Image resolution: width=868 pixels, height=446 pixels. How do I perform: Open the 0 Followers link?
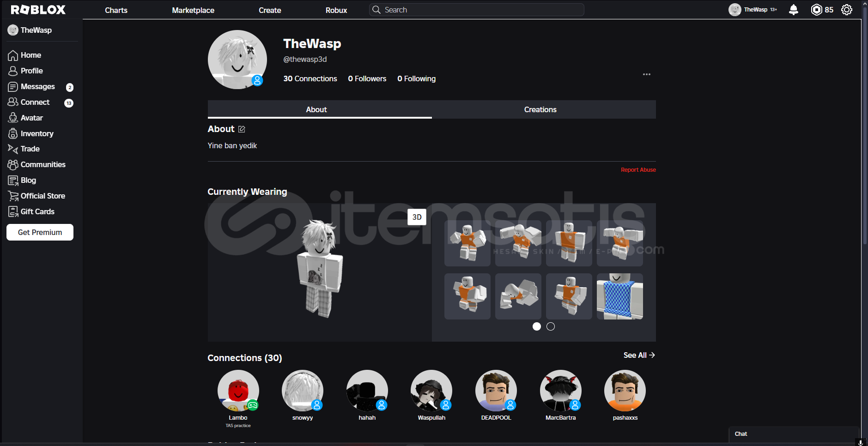coord(367,79)
